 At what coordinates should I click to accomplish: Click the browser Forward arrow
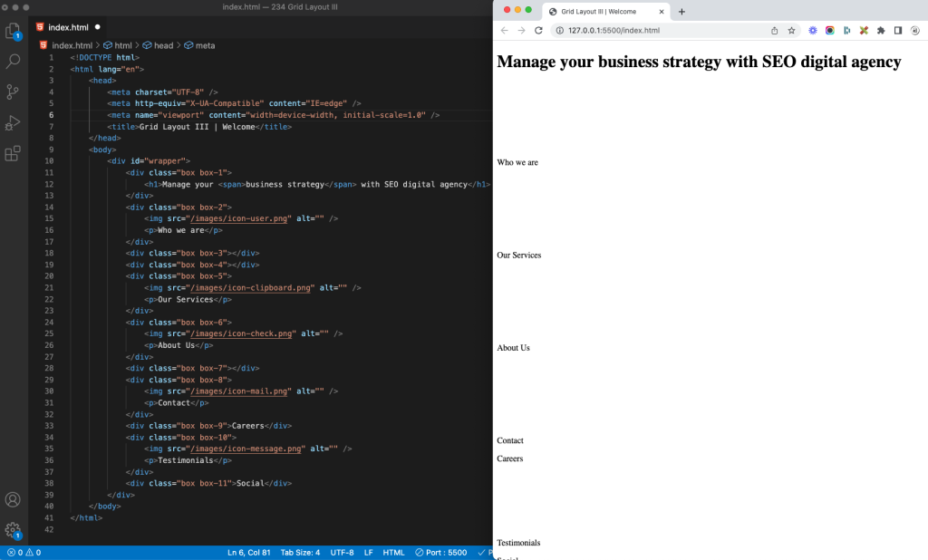click(521, 30)
